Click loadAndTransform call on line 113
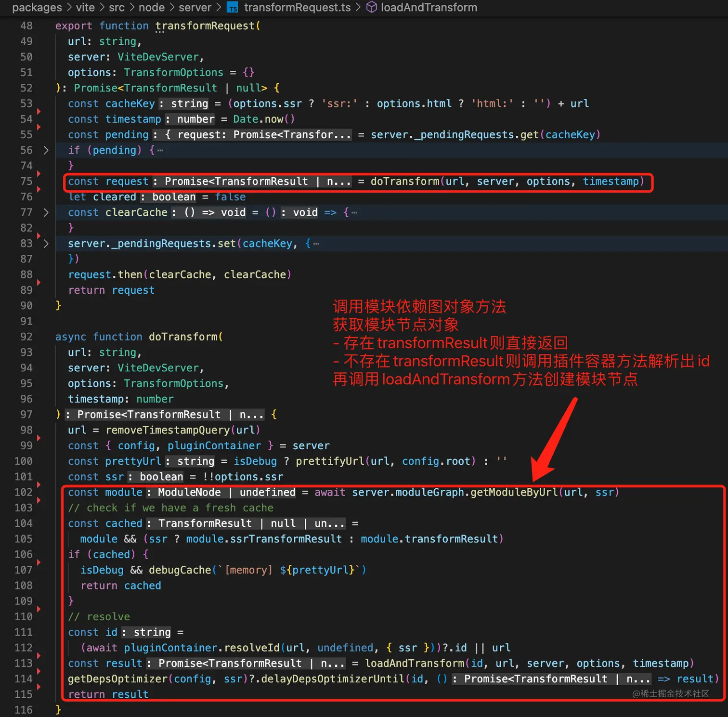 (x=415, y=664)
